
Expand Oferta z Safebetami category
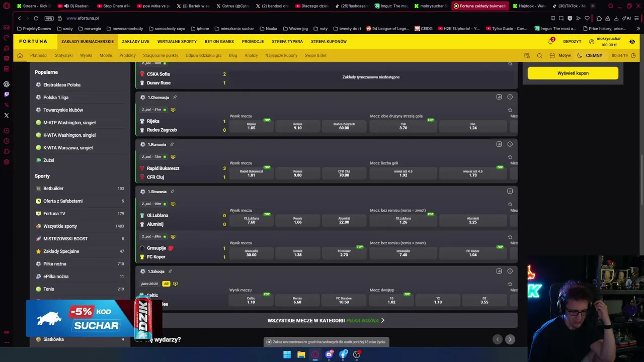coord(79,201)
